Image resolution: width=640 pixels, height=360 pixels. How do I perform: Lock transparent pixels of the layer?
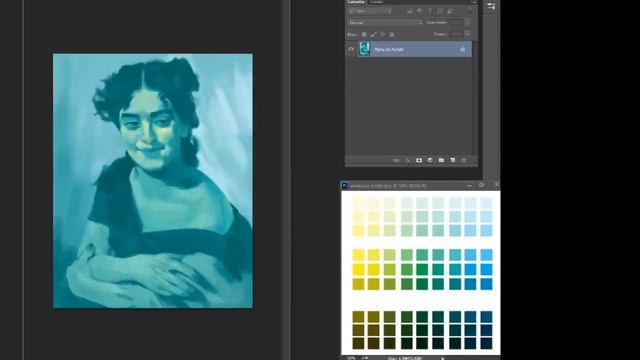point(364,35)
